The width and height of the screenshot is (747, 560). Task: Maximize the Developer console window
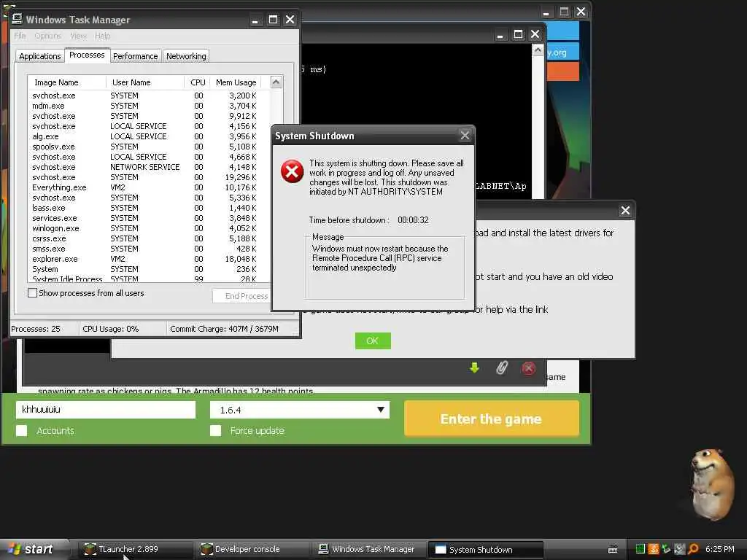click(519, 34)
